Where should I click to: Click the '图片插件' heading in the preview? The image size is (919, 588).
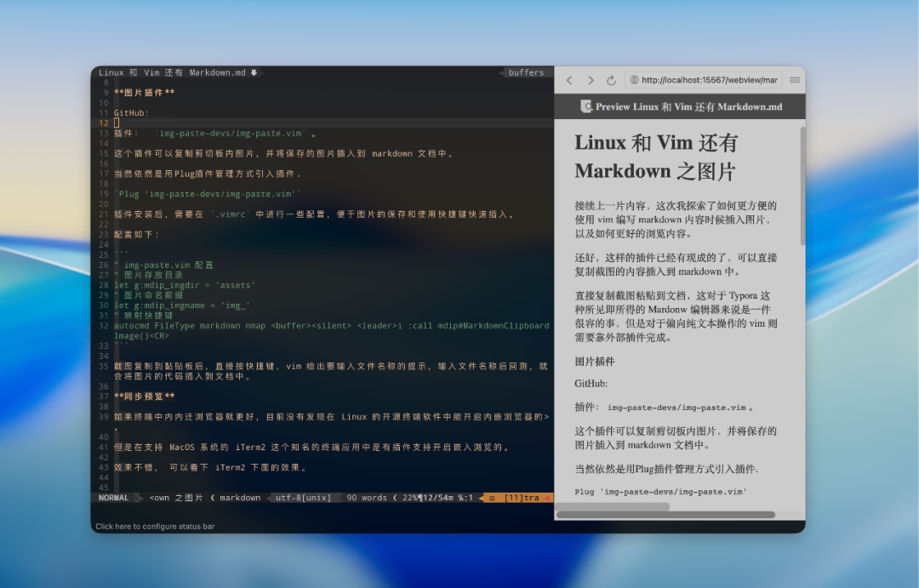(x=594, y=362)
